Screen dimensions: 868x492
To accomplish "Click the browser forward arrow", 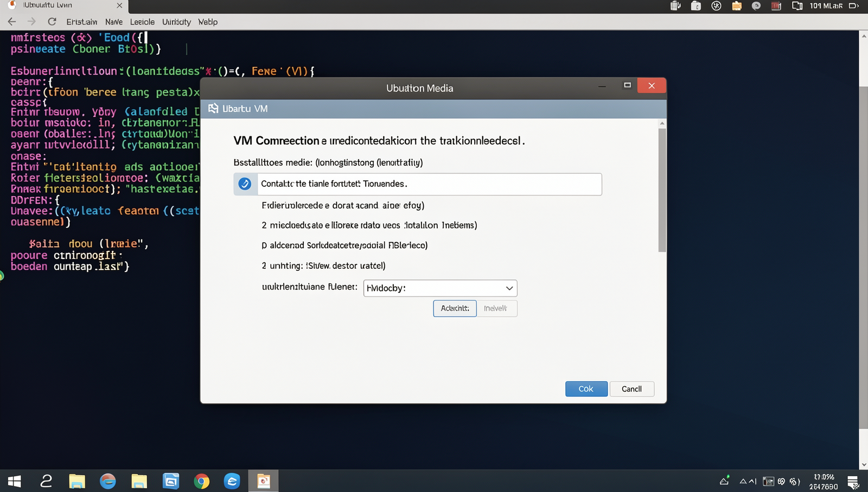I will tap(31, 22).
